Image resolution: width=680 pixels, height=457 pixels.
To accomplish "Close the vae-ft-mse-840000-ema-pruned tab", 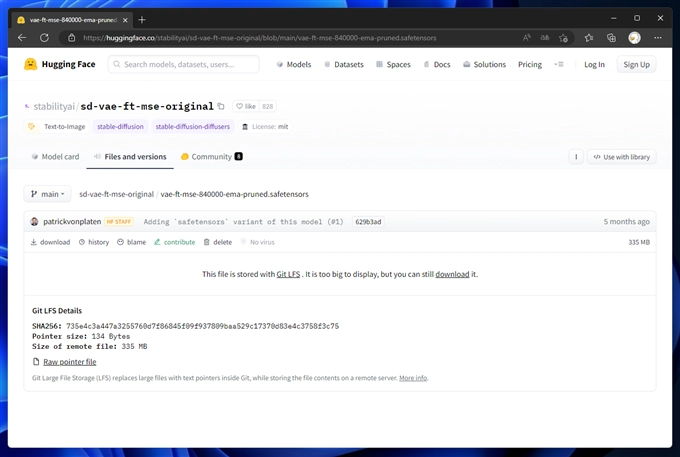I will 125,20.
